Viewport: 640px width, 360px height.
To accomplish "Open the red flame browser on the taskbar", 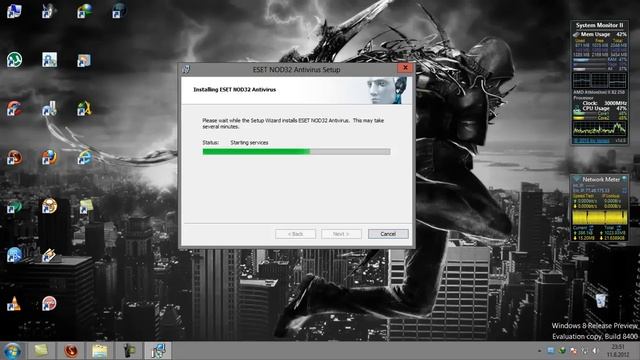I will pyautogui.click(x=71, y=351).
